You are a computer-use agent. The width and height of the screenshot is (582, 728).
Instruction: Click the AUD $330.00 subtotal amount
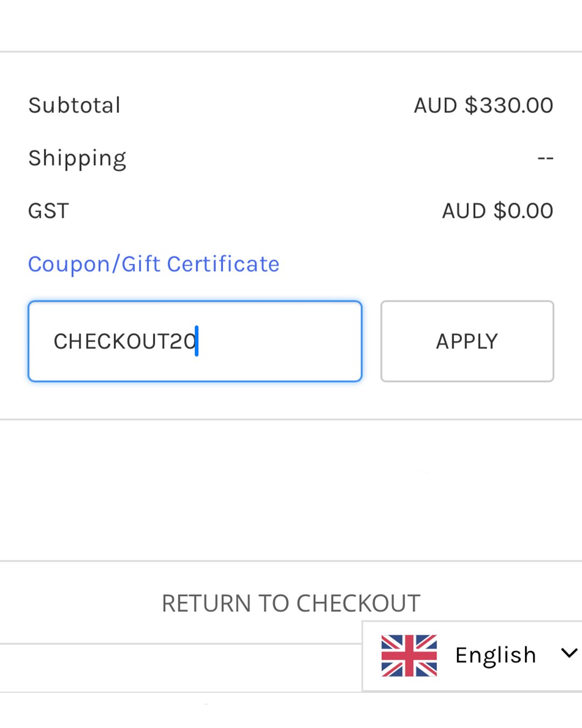coord(483,105)
